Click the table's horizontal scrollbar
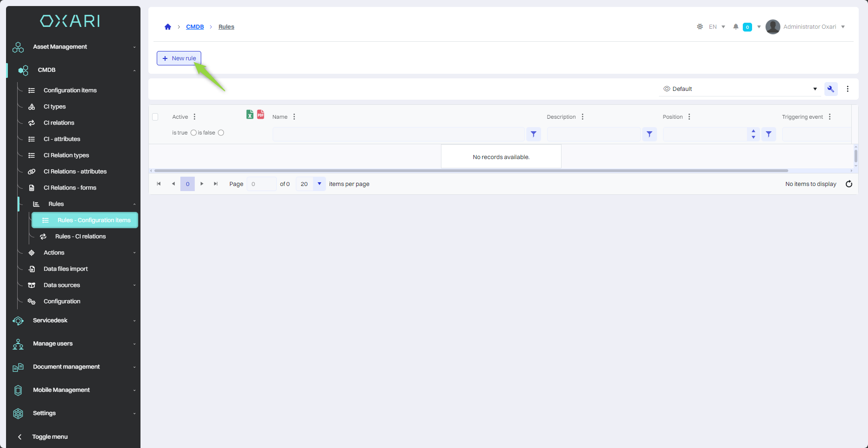This screenshot has height=448, width=868. click(471, 171)
